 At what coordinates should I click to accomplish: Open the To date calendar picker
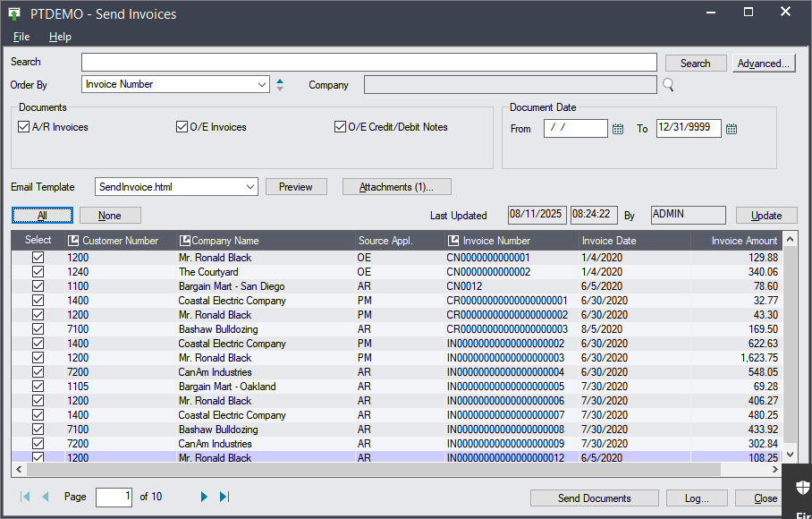(x=732, y=129)
